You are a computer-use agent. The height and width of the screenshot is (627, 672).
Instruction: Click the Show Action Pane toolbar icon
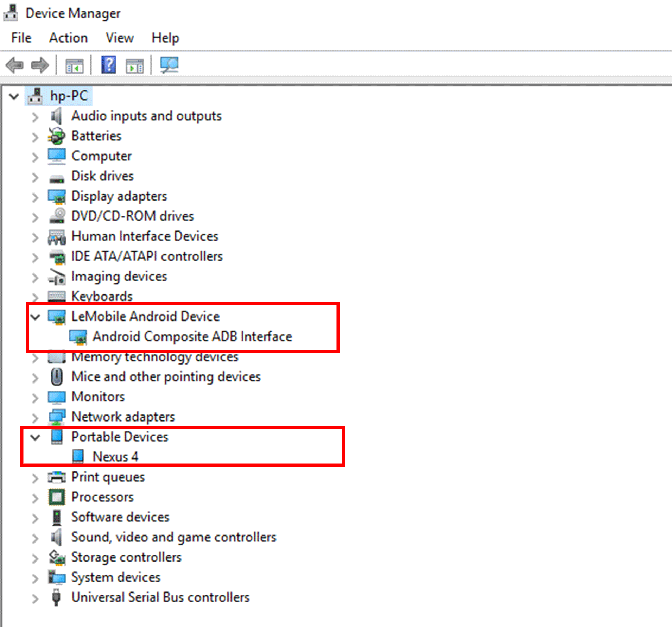coord(135,65)
